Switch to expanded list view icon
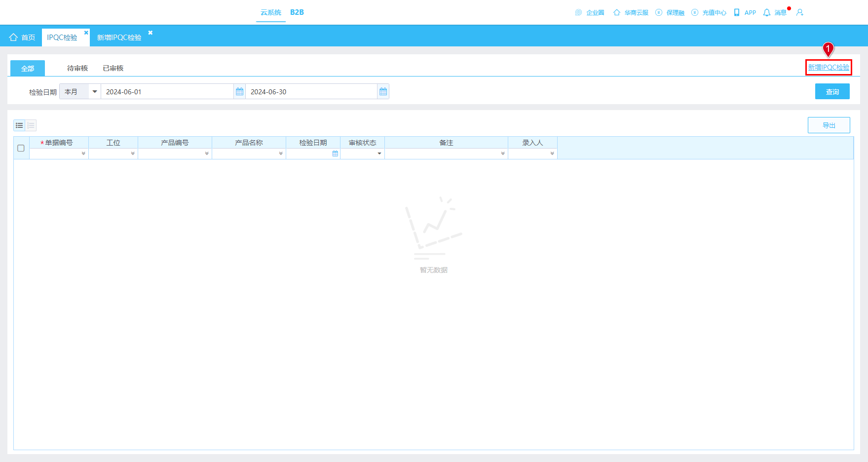This screenshot has height=462, width=868. [31, 125]
